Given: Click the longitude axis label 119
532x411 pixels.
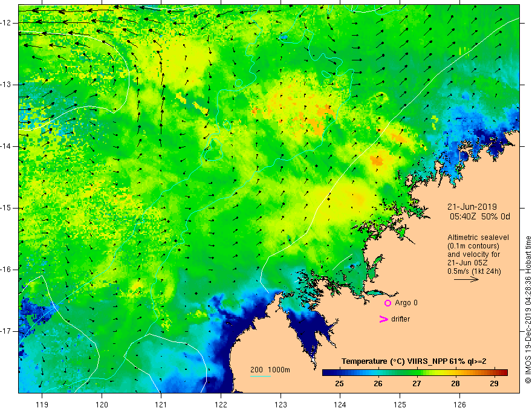Looking at the screenshot, I should (x=42, y=404).
